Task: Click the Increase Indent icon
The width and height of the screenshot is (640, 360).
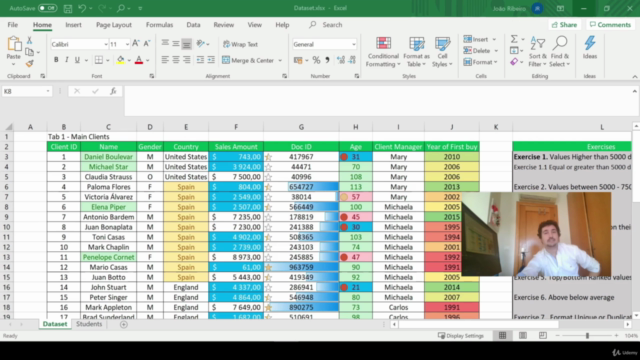Action: (x=211, y=60)
